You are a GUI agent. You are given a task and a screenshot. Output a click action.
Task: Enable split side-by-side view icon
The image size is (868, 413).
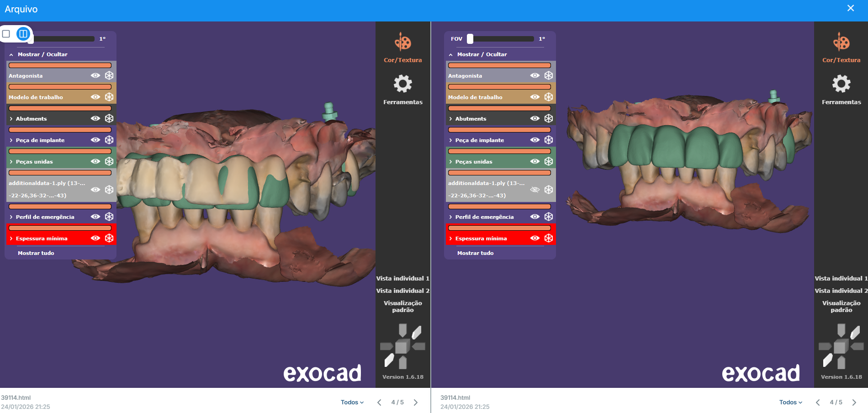pos(23,34)
